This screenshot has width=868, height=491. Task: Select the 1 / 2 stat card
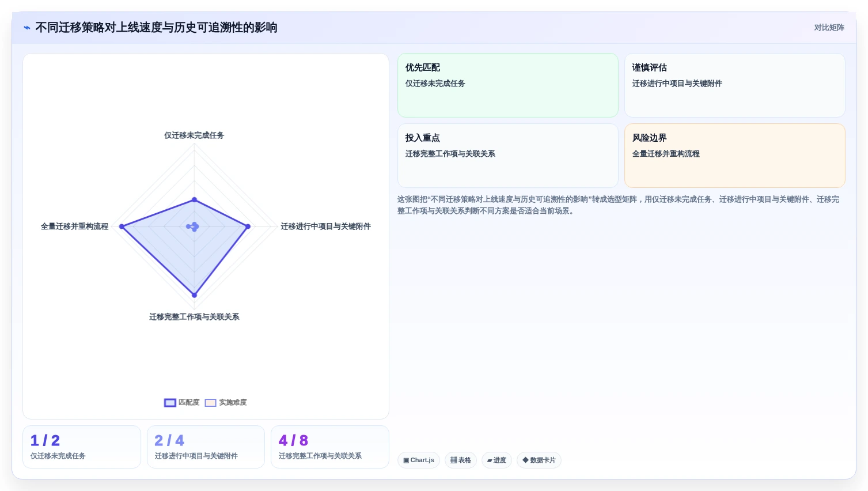pyautogui.click(x=82, y=447)
